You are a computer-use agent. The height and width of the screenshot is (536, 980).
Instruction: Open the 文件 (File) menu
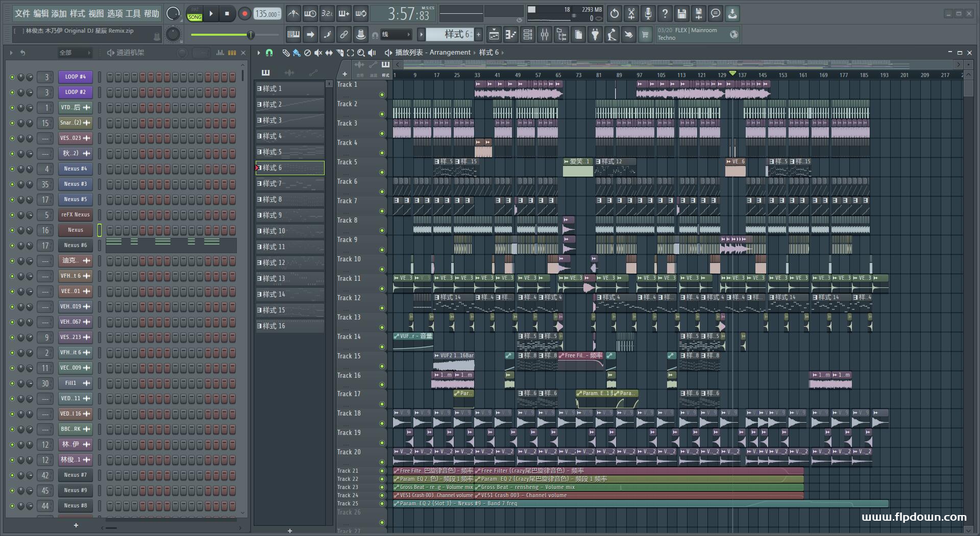(x=22, y=14)
